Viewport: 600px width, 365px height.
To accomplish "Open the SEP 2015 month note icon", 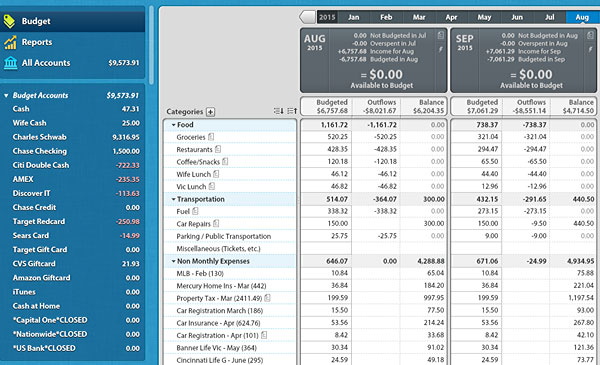I will point(590,35).
